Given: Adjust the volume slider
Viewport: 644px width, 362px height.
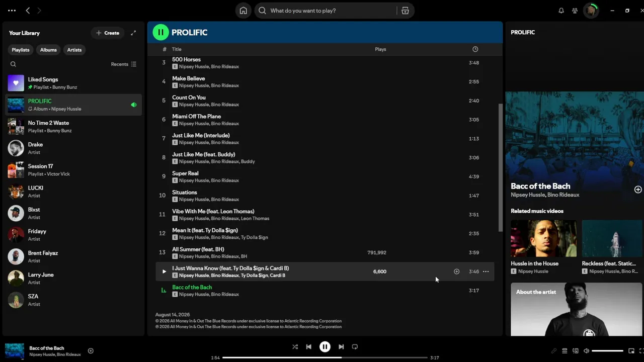Looking at the screenshot, I should tap(608, 351).
